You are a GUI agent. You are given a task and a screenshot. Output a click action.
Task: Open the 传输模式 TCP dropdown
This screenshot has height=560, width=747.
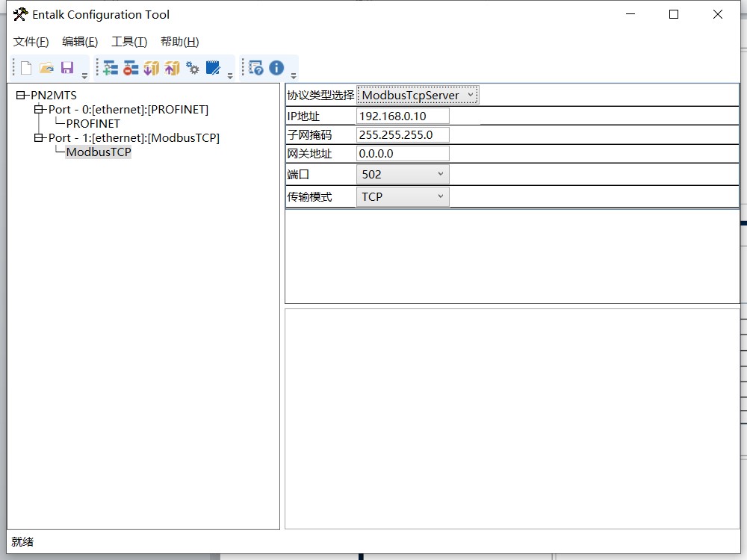(403, 196)
